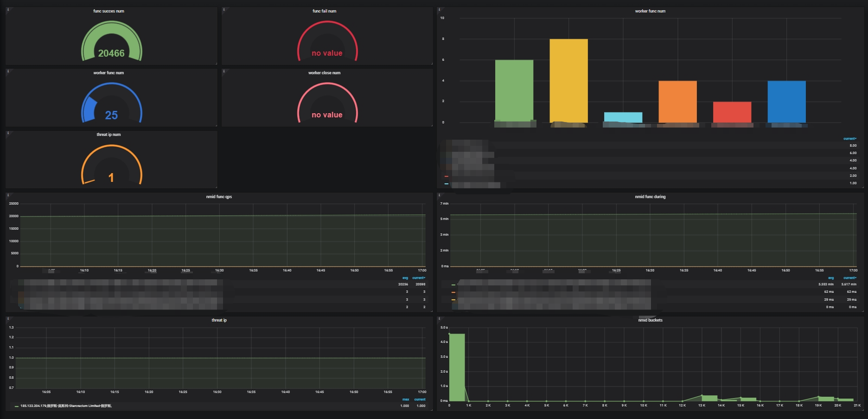Open info icon on func succes num panel
This screenshot has height=419, width=868.
8,9
